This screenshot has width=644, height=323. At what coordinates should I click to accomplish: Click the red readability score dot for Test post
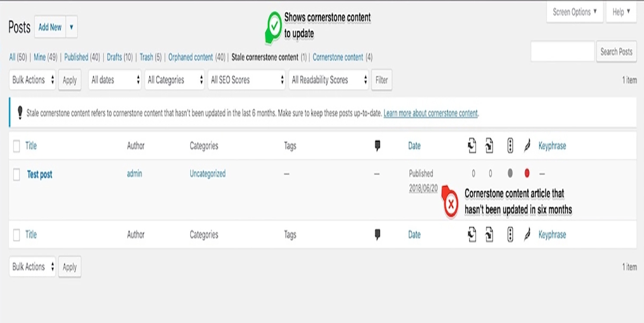pos(527,174)
